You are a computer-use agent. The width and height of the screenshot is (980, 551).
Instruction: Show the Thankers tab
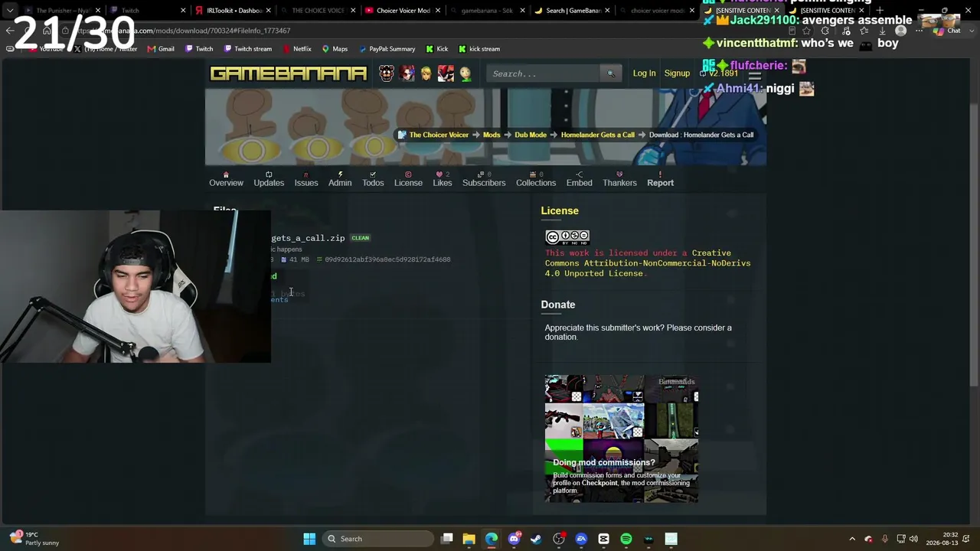(619, 179)
